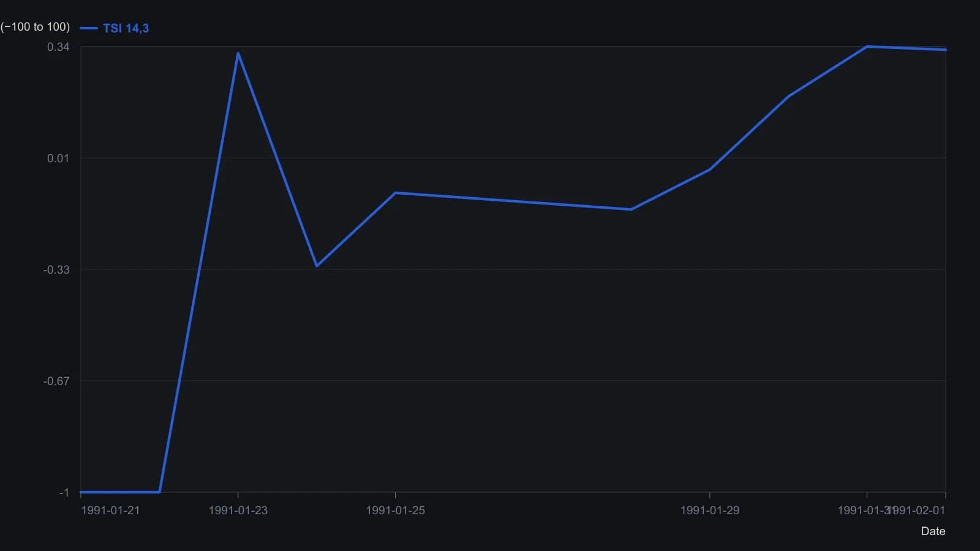
Task: Click the (−100 to 100) range label
Action: click(35, 27)
